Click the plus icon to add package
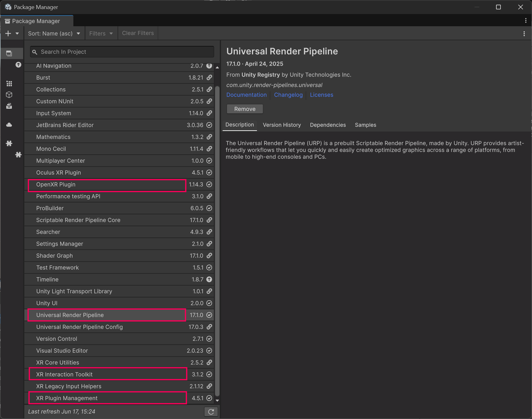Image resolution: width=532 pixels, height=419 pixels. click(x=8, y=33)
